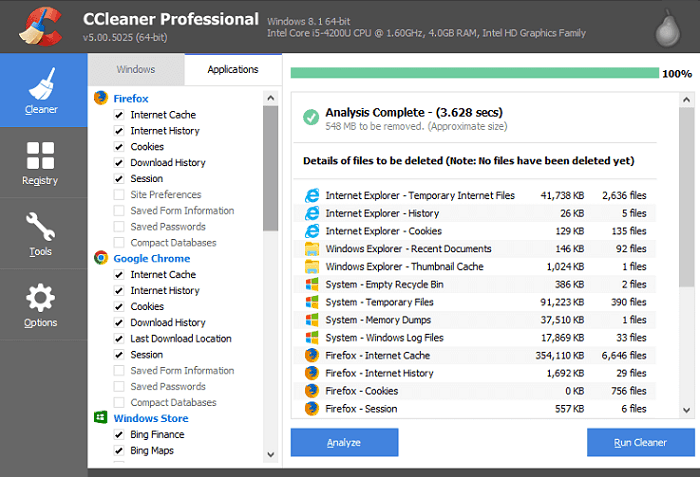Click the applications list scroll down arrow
The image size is (700, 477).
271,455
